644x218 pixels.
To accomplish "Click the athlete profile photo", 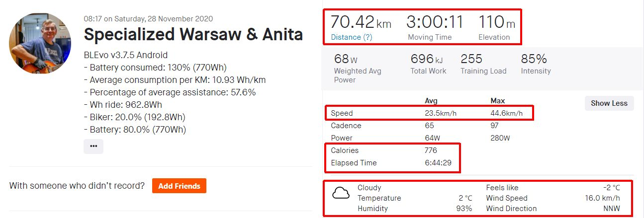I will pyautogui.click(x=40, y=43).
